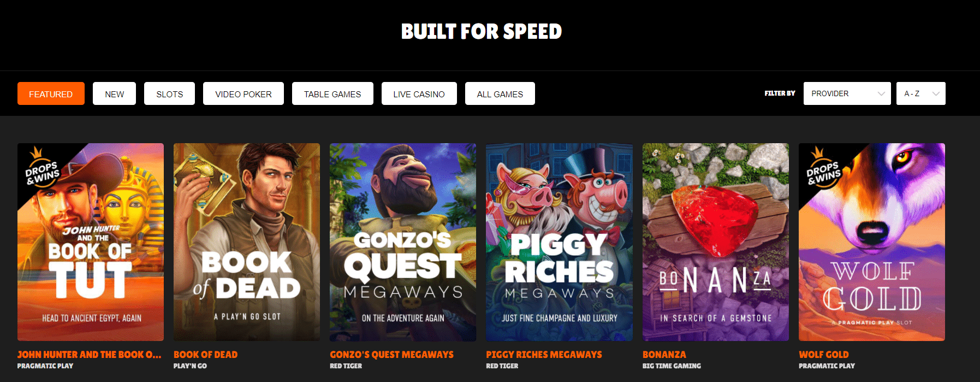
Task: Open the Wolf Gold game cover
Action: pyautogui.click(x=872, y=242)
